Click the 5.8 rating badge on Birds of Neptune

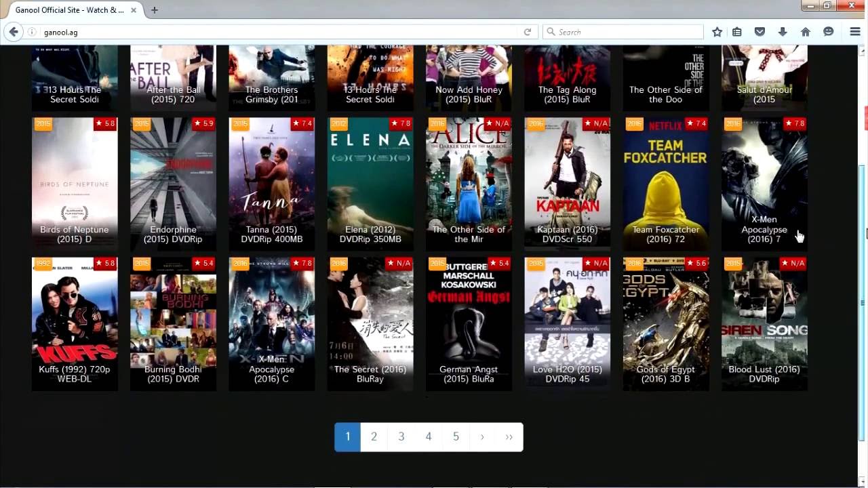click(106, 123)
